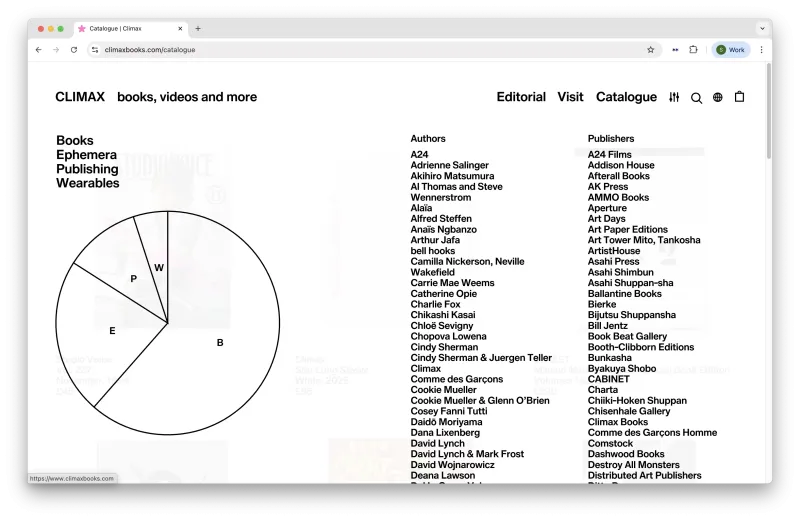Viewport: 800px width, 520px height.
Task: Click the B slice of the pie chart
Action: [220, 342]
